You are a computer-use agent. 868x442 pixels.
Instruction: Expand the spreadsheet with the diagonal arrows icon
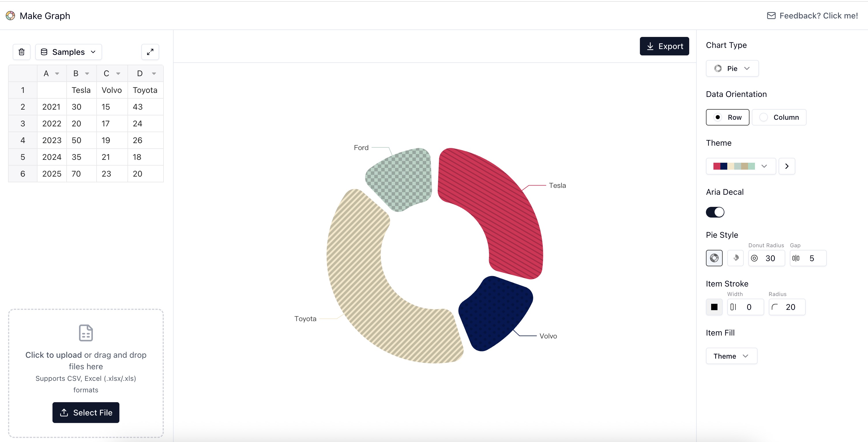(x=150, y=52)
